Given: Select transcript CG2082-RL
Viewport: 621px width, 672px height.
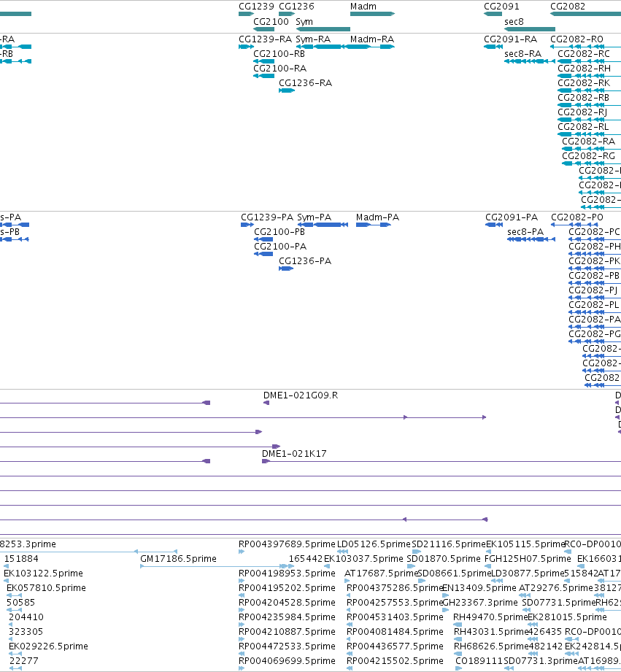Looking at the screenshot, I should point(583,127).
